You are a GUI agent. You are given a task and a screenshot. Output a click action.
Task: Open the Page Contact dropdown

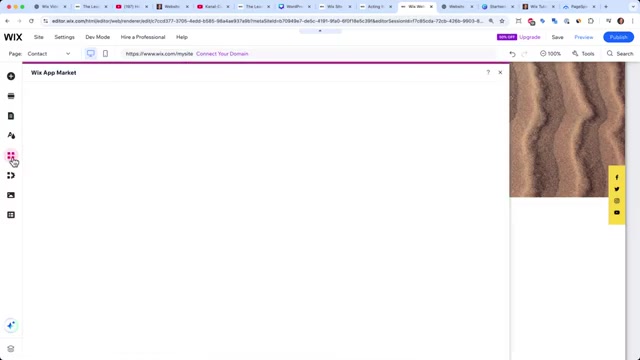click(x=49, y=54)
